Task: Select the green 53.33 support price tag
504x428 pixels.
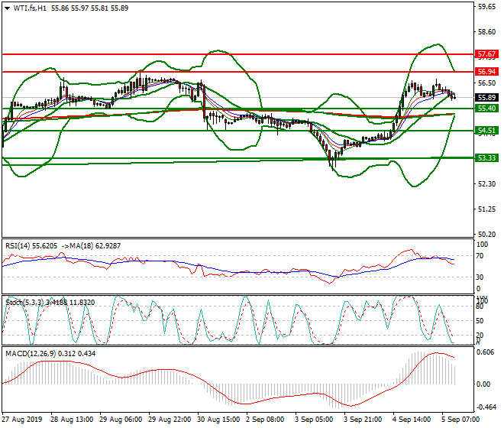Action: (486, 157)
